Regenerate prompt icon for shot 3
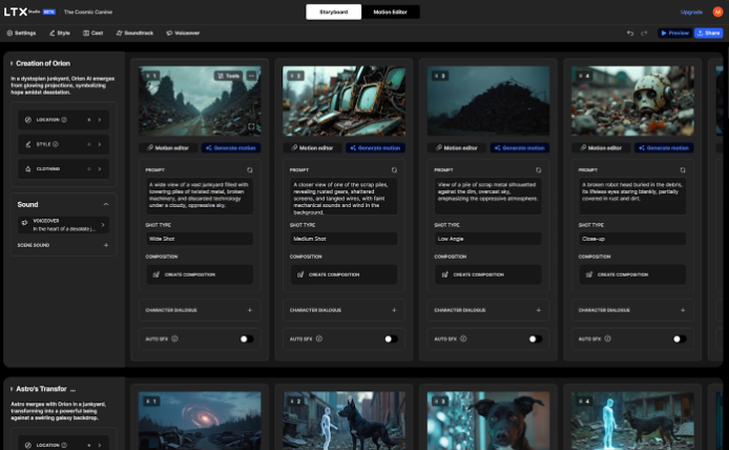The image size is (729, 450). (x=538, y=170)
